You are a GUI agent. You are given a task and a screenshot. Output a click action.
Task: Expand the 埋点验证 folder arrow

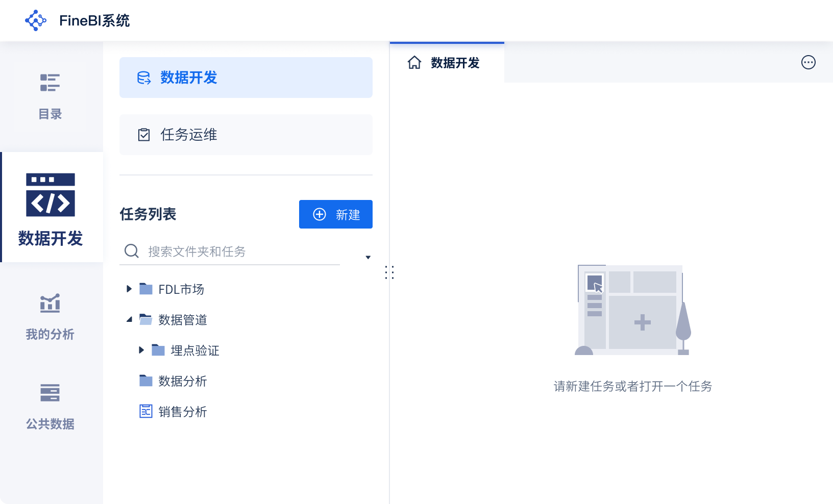point(141,350)
